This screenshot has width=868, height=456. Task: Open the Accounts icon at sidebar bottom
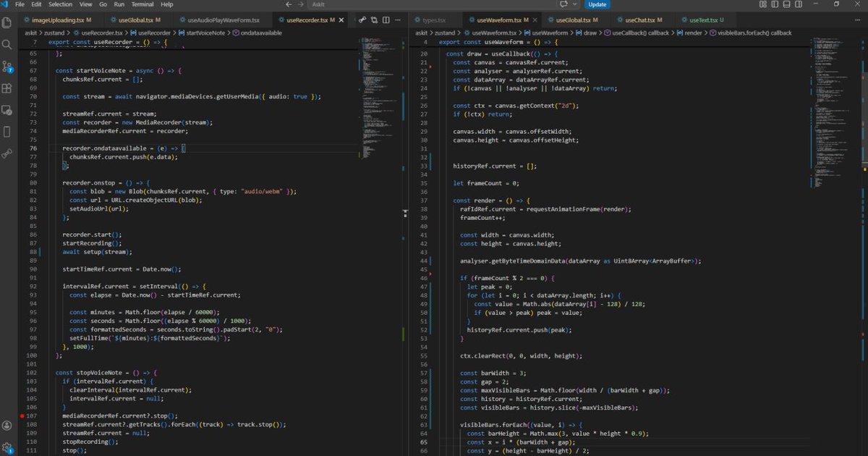coord(7,426)
